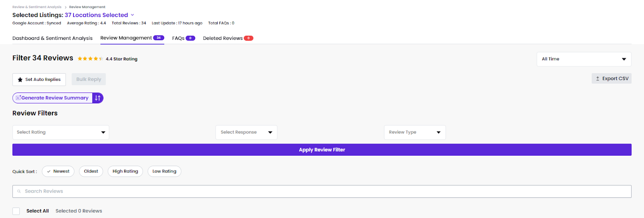Click '4.4 Star Rating' text
The height and width of the screenshot is (218, 644).
click(x=122, y=59)
